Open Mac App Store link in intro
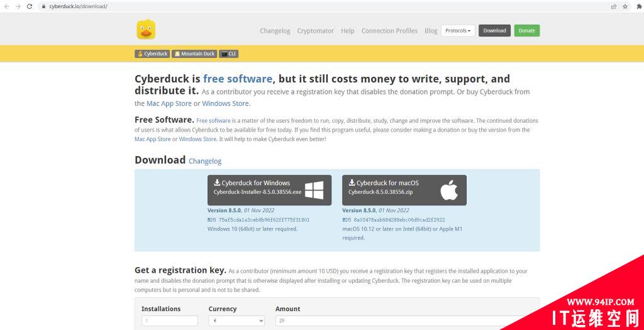Image resolution: width=644 pixels, height=330 pixels. tap(169, 104)
